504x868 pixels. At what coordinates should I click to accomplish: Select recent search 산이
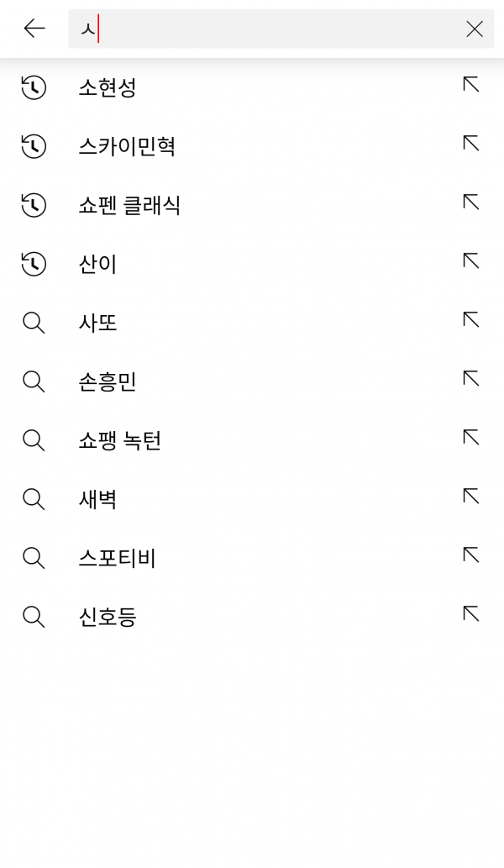pyautogui.click(x=97, y=264)
